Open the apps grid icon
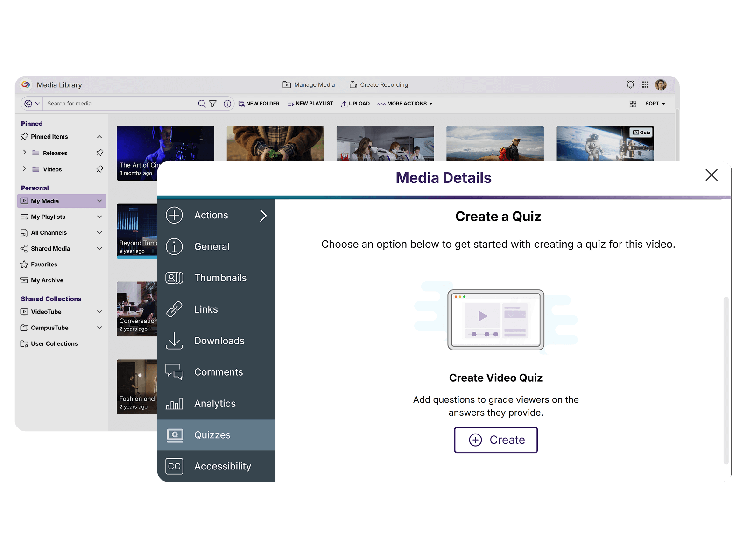This screenshot has width=747, height=560. 645,84
